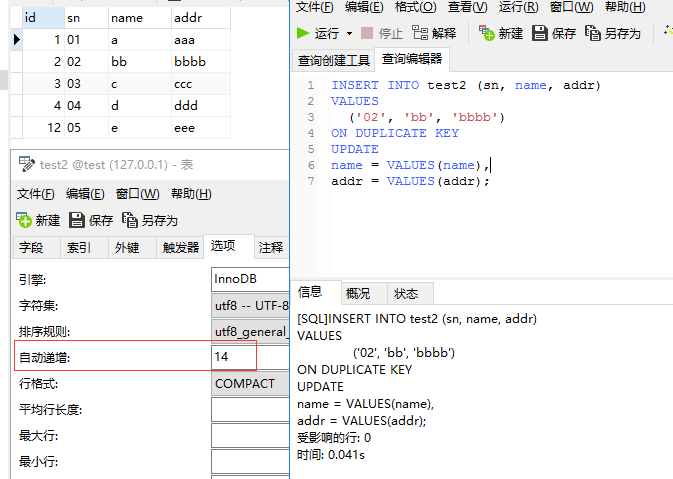The width and height of the screenshot is (673, 479).
Task: Click line number 1 in the editor gutter
Action: [311, 85]
